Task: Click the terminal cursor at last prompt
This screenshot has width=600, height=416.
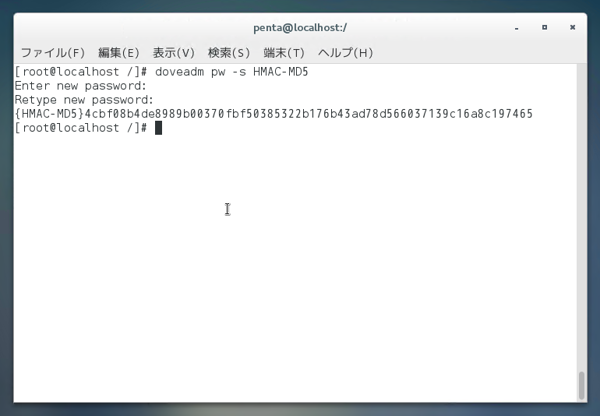Action: tap(158, 128)
